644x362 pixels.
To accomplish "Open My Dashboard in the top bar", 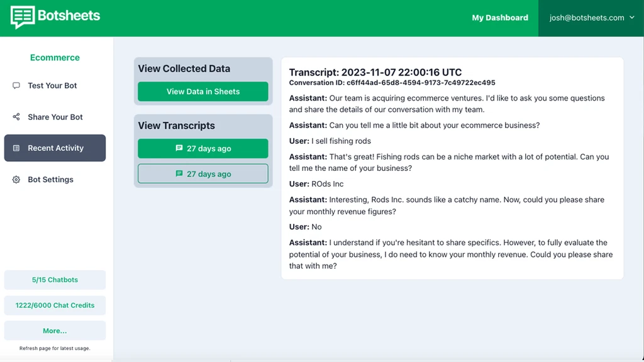I will click(500, 18).
